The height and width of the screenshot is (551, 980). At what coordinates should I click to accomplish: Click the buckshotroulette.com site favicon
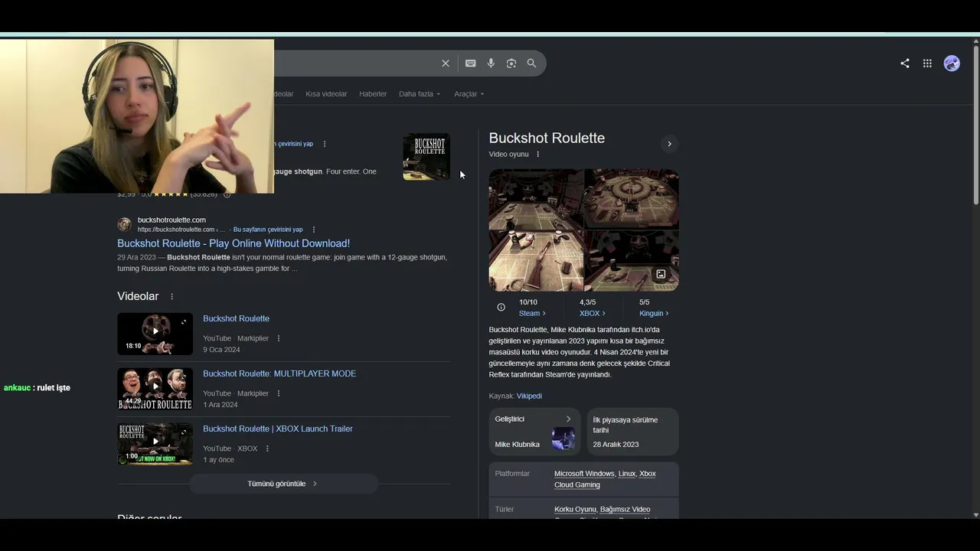pos(124,224)
